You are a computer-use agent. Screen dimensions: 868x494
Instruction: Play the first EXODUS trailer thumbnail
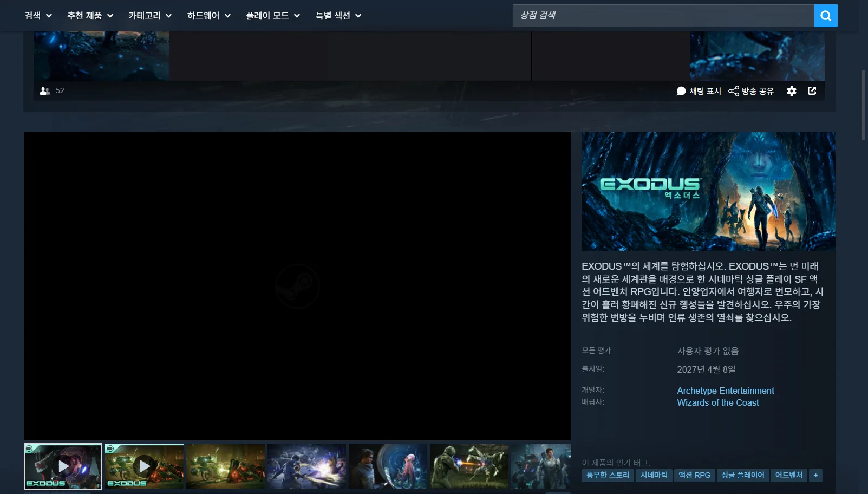63,466
